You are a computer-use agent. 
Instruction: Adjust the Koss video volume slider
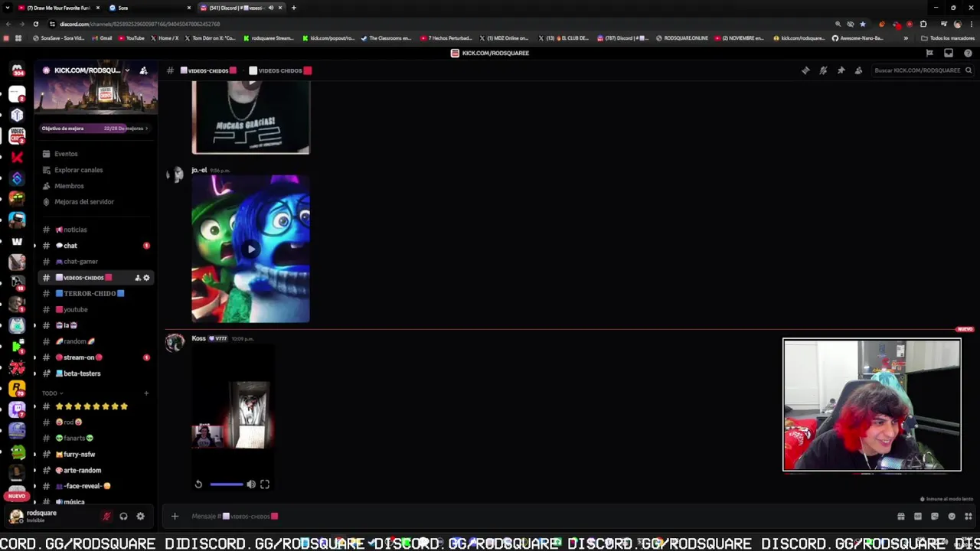point(226,484)
